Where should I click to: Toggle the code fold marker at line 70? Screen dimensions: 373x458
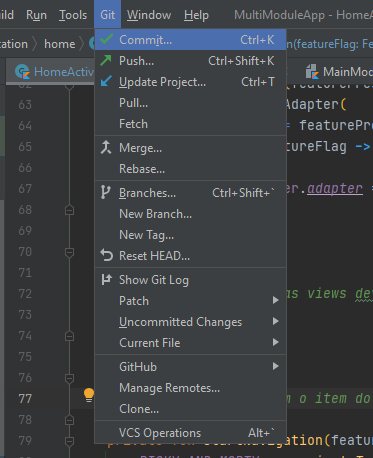(69, 252)
